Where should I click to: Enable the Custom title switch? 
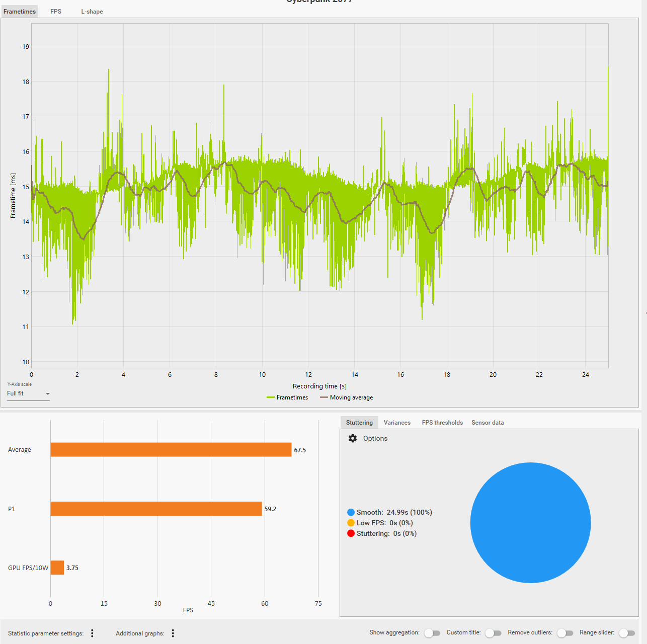[x=493, y=633]
